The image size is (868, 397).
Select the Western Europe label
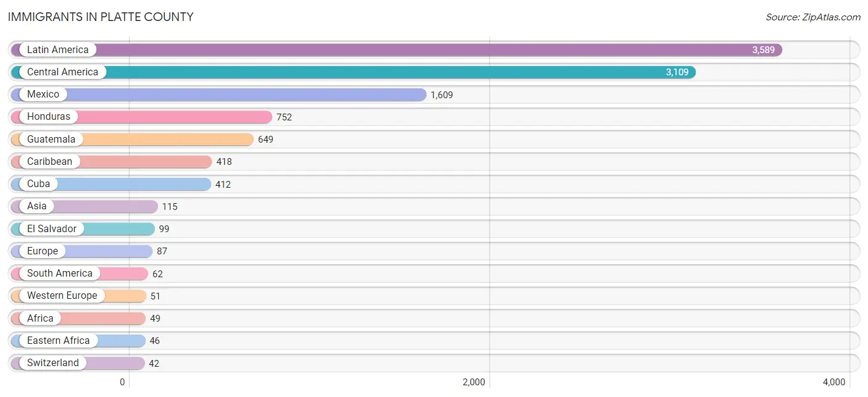tap(62, 296)
